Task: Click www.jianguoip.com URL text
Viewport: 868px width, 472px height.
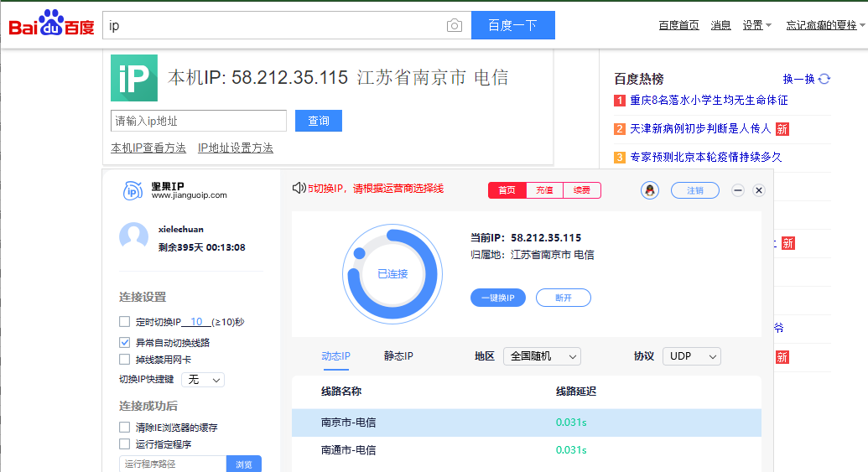Action: coord(190,195)
